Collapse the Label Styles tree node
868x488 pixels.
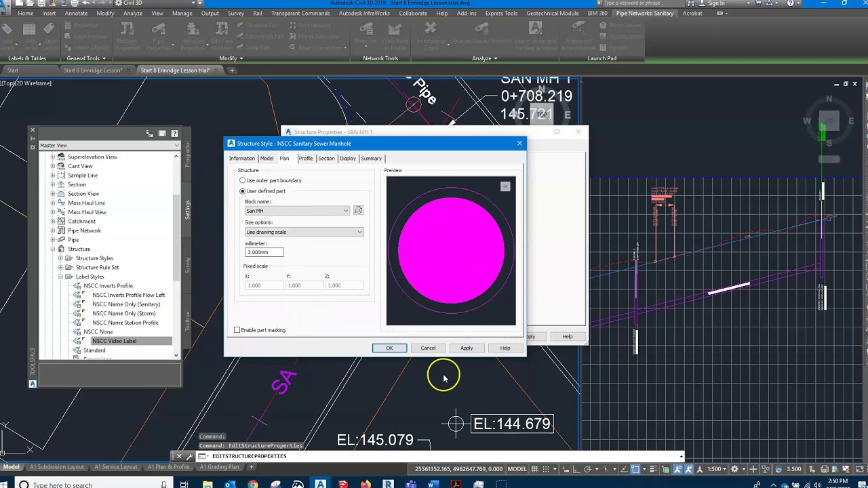[x=60, y=277]
